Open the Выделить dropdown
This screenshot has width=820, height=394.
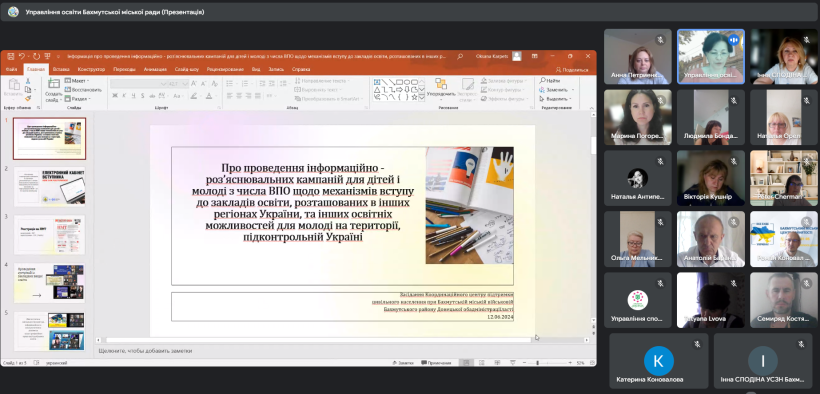(x=556, y=98)
